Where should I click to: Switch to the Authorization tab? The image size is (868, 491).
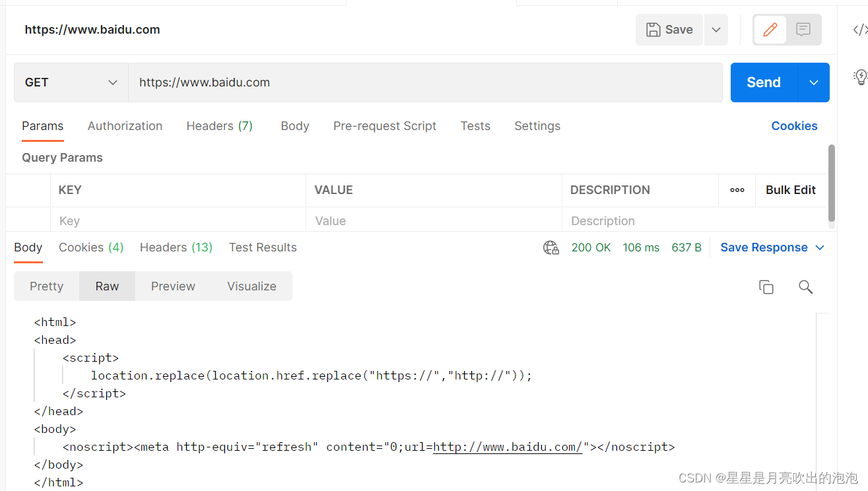(x=125, y=126)
